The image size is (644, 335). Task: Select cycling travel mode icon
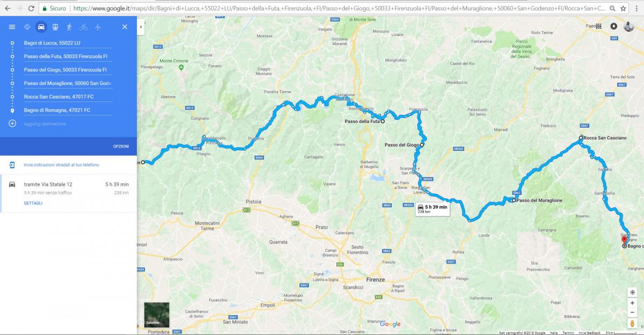[x=83, y=27]
